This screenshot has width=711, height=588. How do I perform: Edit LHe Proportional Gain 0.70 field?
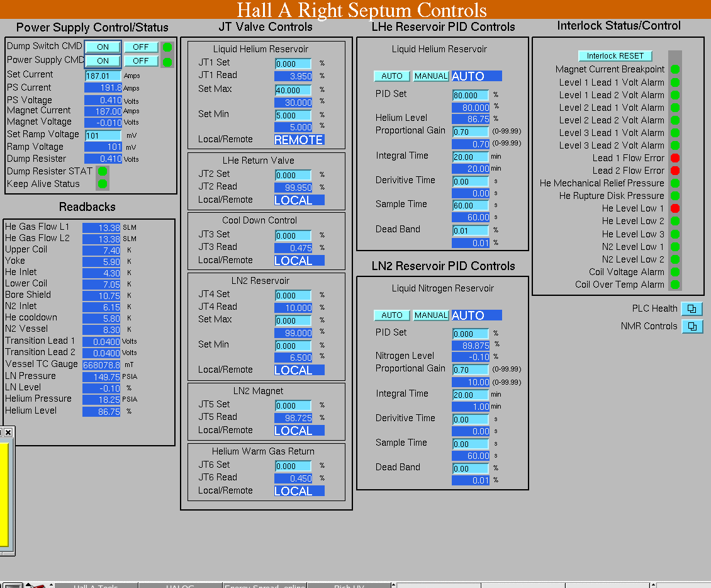click(471, 132)
